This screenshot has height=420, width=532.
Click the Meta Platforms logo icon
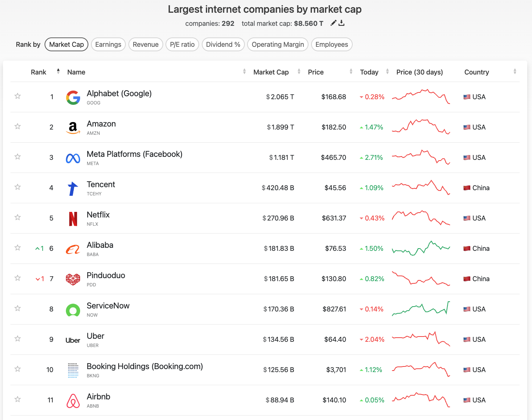point(73,158)
